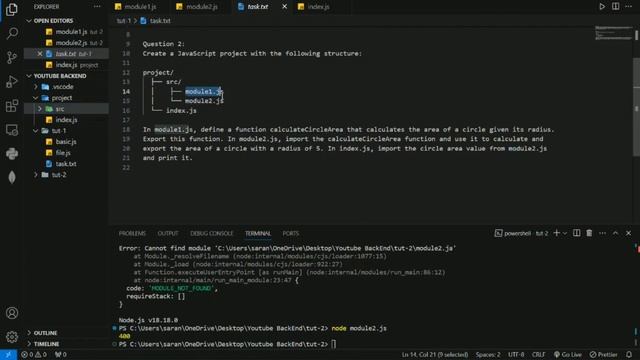Open the terminal launch profile dropdown
This screenshot has width=640, height=360.
click(565, 233)
